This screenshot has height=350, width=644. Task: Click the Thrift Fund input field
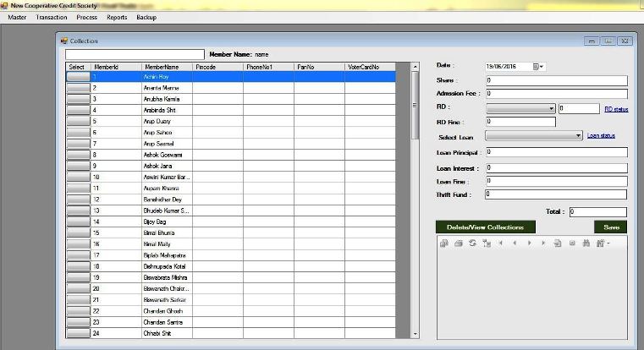tap(555, 194)
